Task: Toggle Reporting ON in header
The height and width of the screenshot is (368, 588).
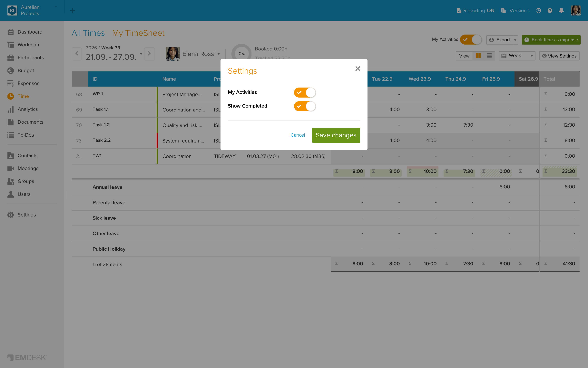Action: coord(475,10)
